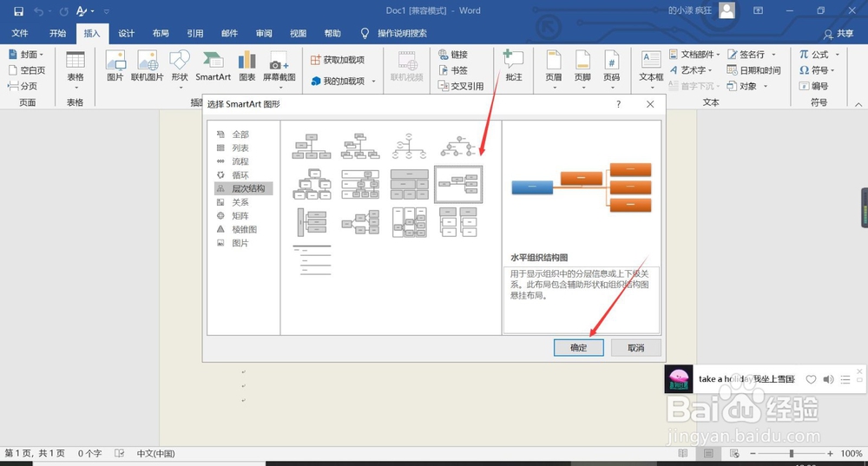Expand 我的加载项 dropdown arrow

pyautogui.click(x=373, y=82)
